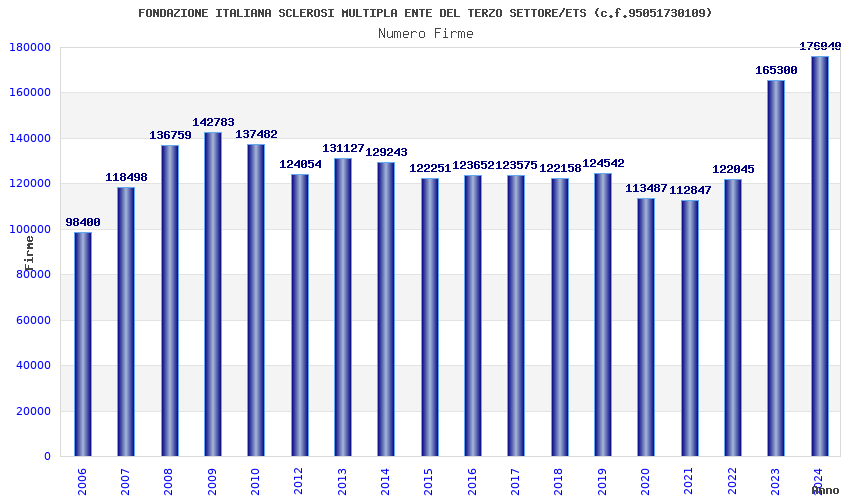Click the y-axis tick 60000
The image size is (850, 500).
tap(33, 320)
